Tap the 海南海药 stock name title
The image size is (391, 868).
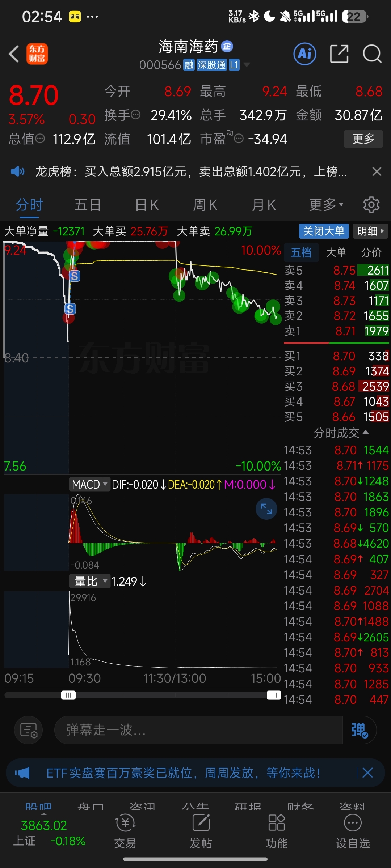188,46
